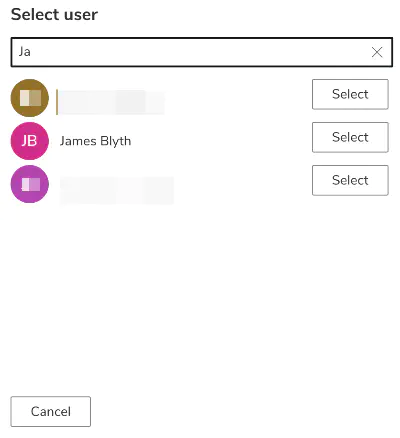Image resolution: width=400 pixels, height=438 pixels.
Task: Focus the search field containing "Ja"
Action: coord(202,52)
